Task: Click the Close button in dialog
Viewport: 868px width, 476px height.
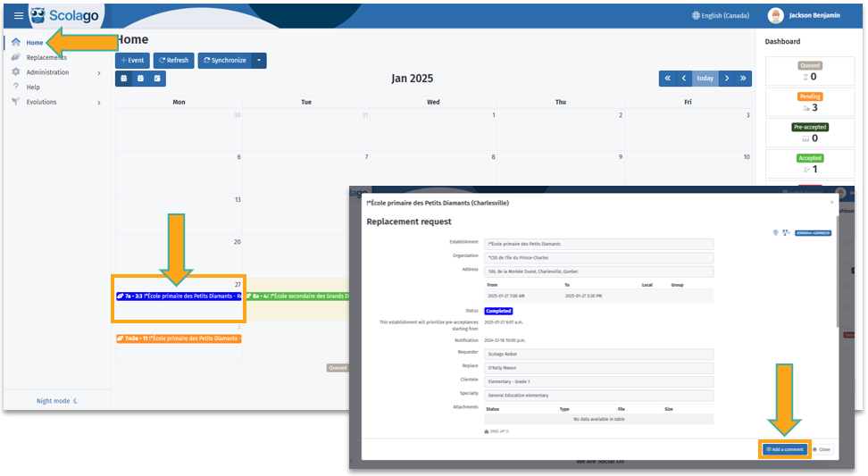Action: point(822,449)
